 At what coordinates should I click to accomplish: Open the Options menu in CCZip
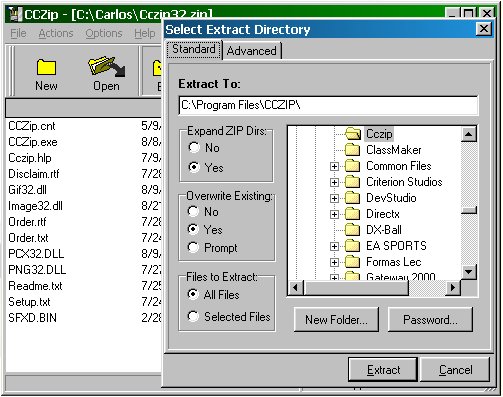pyautogui.click(x=104, y=33)
